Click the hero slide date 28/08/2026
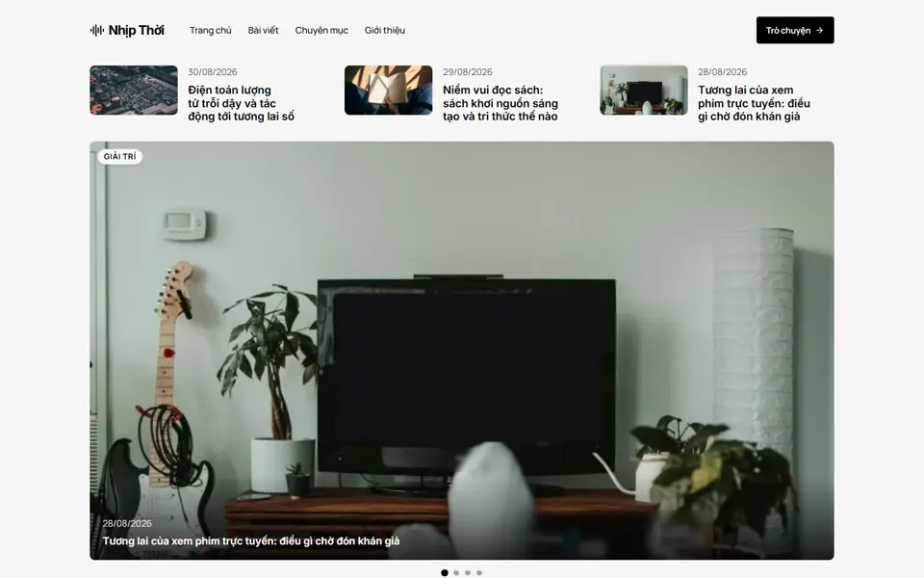The width and height of the screenshot is (924, 578). [127, 523]
